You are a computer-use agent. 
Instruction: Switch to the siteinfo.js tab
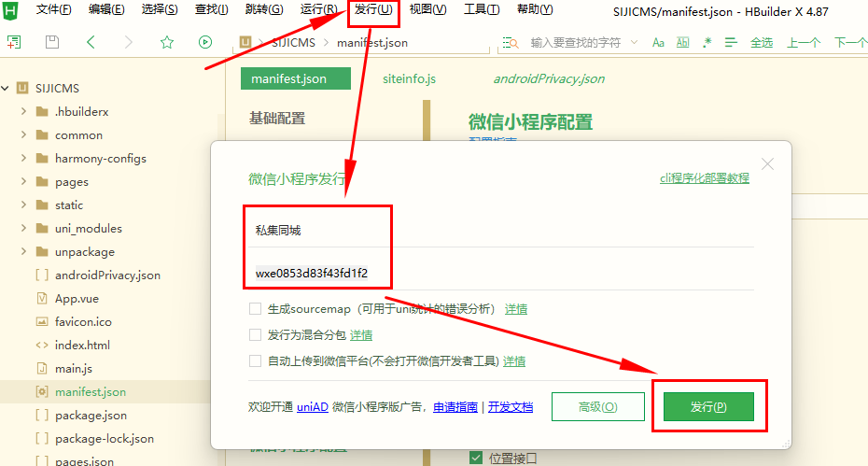click(x=409, y=78)
